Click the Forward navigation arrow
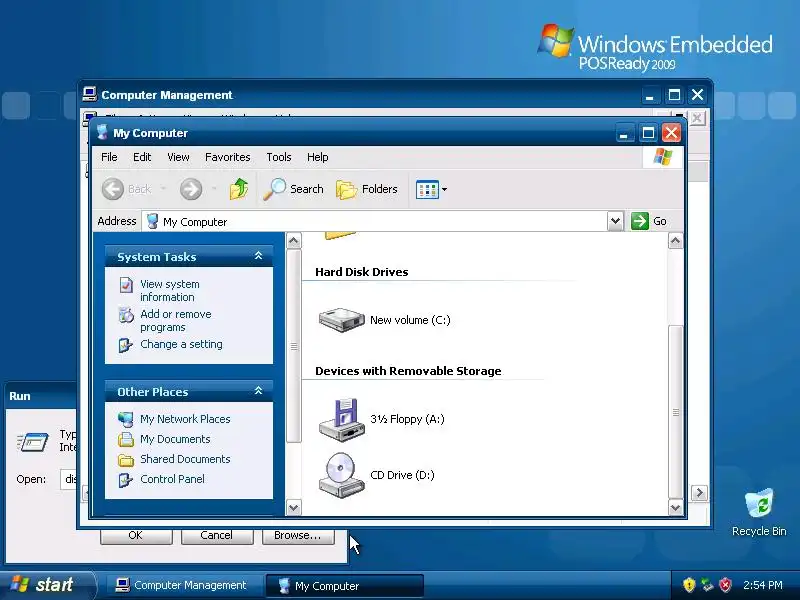 pyautogui.click(x=191, y=189)
